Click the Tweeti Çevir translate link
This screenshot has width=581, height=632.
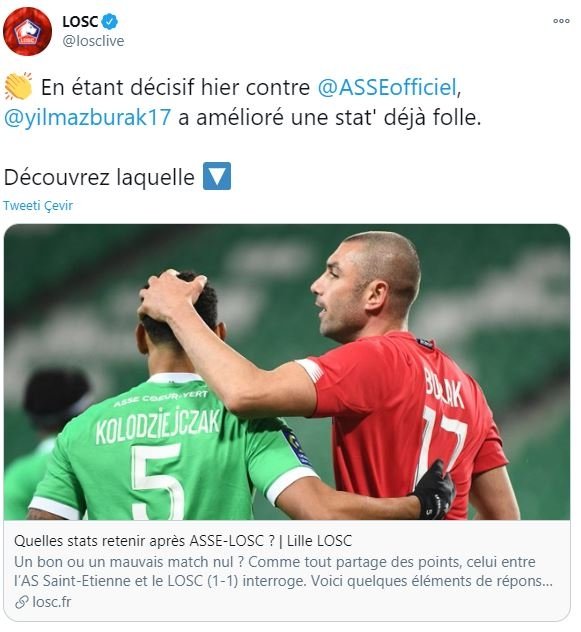click(x=38, y=206)
